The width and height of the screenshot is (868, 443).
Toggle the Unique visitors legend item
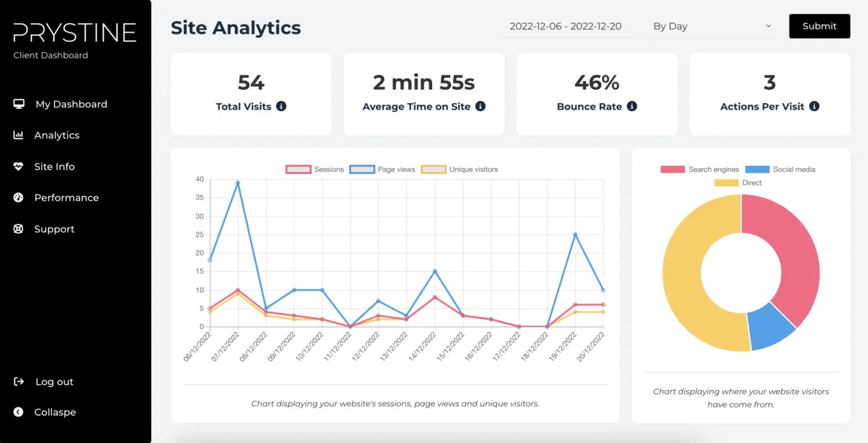click(x=459, y=169)
